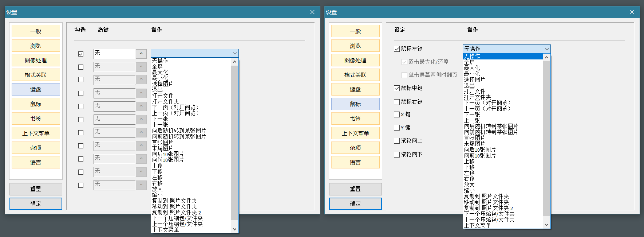Open 语言 tab in left settings window
Screen dimensions: 644x237
(x=36, y=162)
